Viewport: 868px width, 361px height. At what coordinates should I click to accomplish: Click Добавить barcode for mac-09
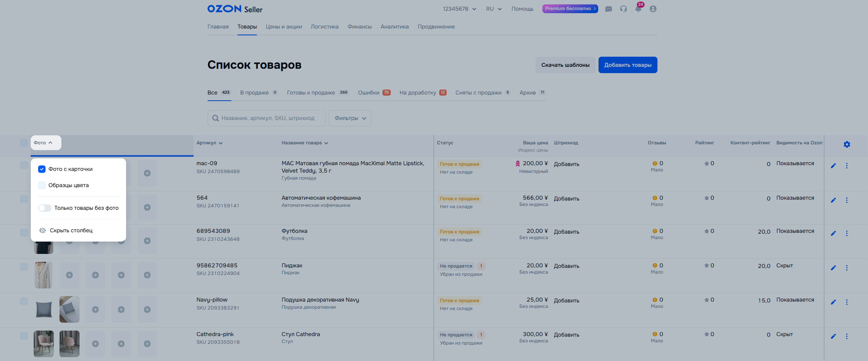(x=566, y=164)
